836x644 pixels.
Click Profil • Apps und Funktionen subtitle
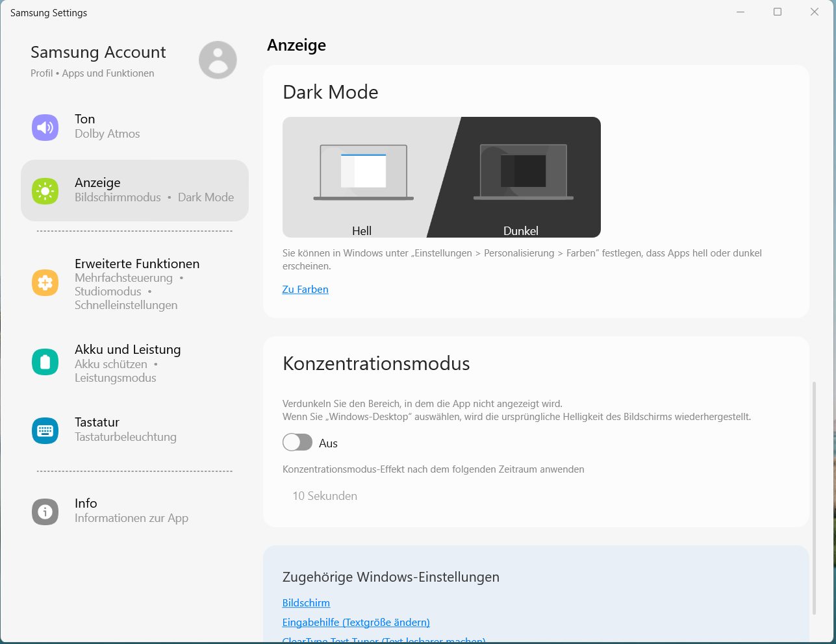(92, 73)
